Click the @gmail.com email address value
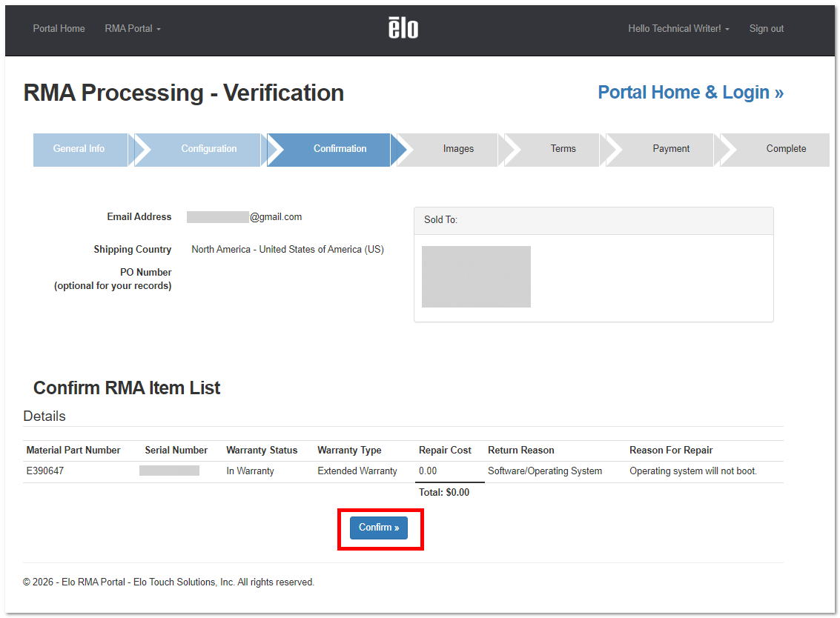 click(244, 217)
